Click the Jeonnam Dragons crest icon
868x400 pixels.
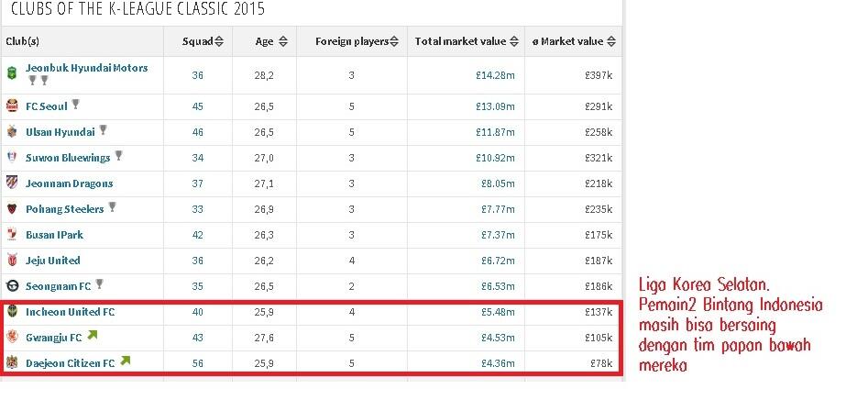tap(12, 183)
